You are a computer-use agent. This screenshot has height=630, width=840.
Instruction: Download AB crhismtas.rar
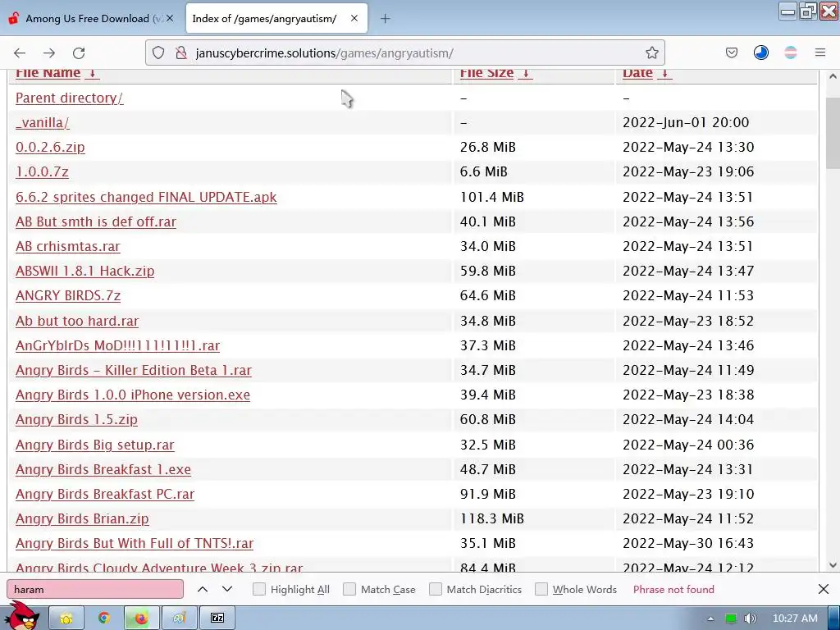[x=68, y=246]
